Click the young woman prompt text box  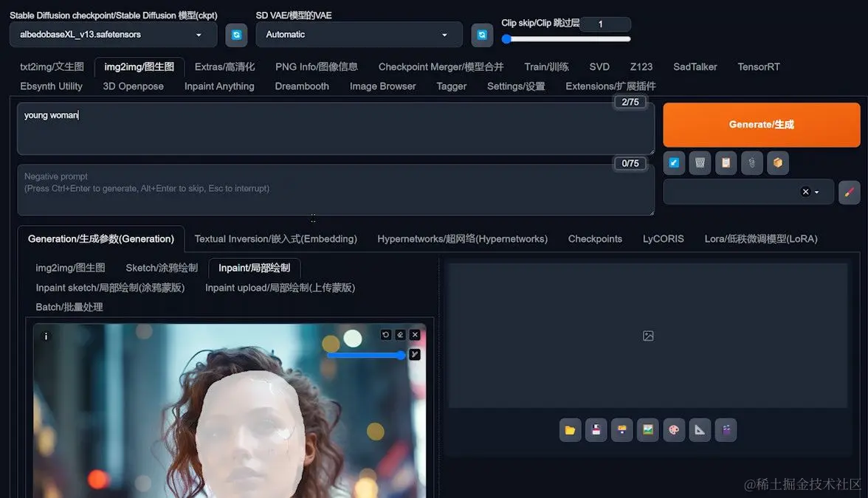[335, 128]
